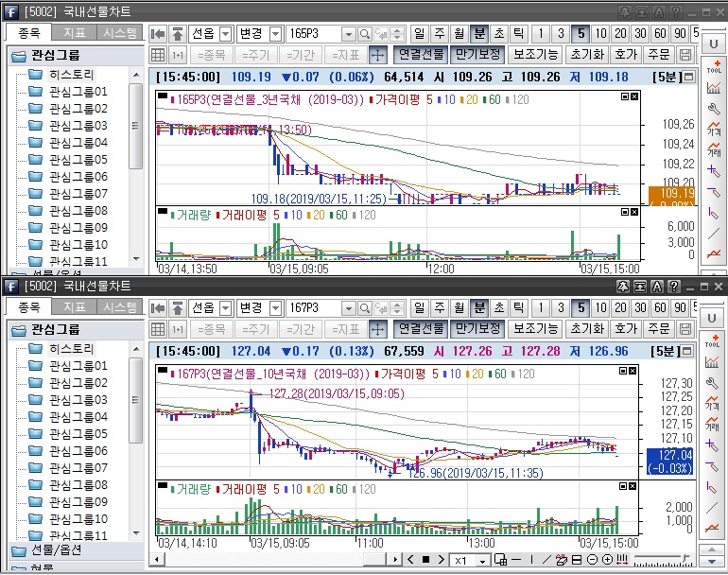Open the 변경 dropdown in 165P3 window
Screen dimensions: 728x575
pos(276,34)
